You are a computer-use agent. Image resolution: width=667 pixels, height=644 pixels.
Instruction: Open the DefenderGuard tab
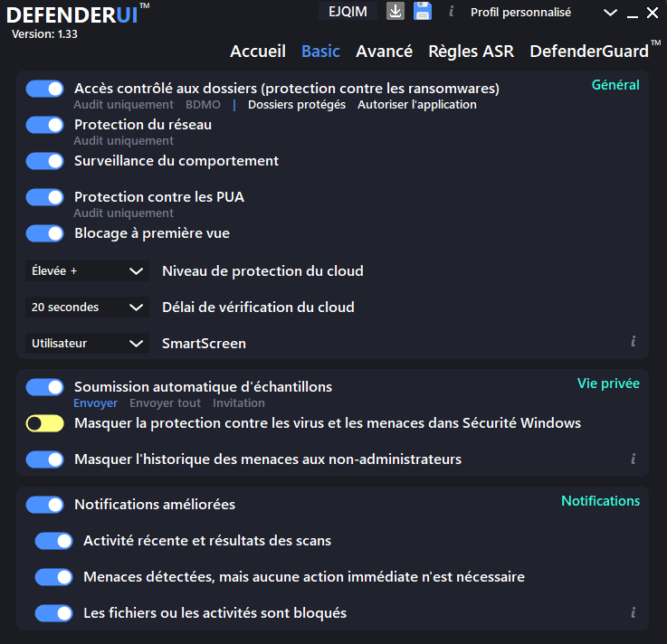pos(595,50)
